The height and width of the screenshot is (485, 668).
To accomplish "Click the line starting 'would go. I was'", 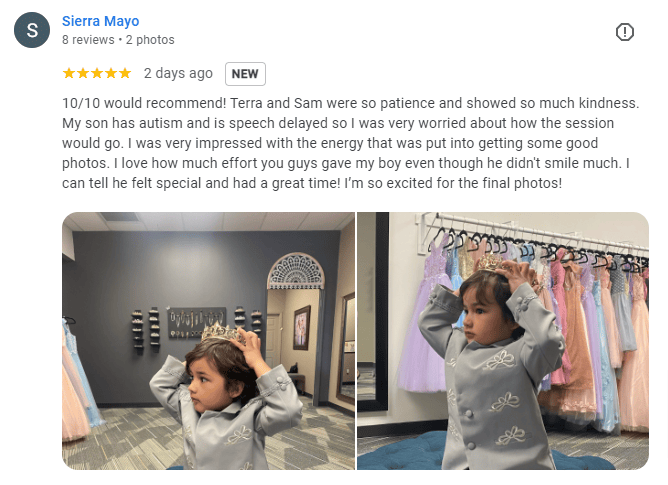I will [330, 143].
